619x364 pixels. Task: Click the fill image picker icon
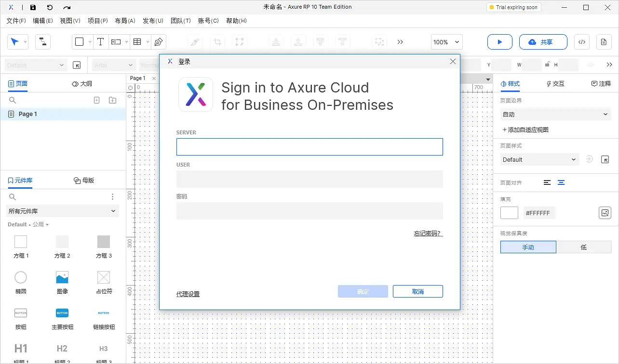click(605, 213)
